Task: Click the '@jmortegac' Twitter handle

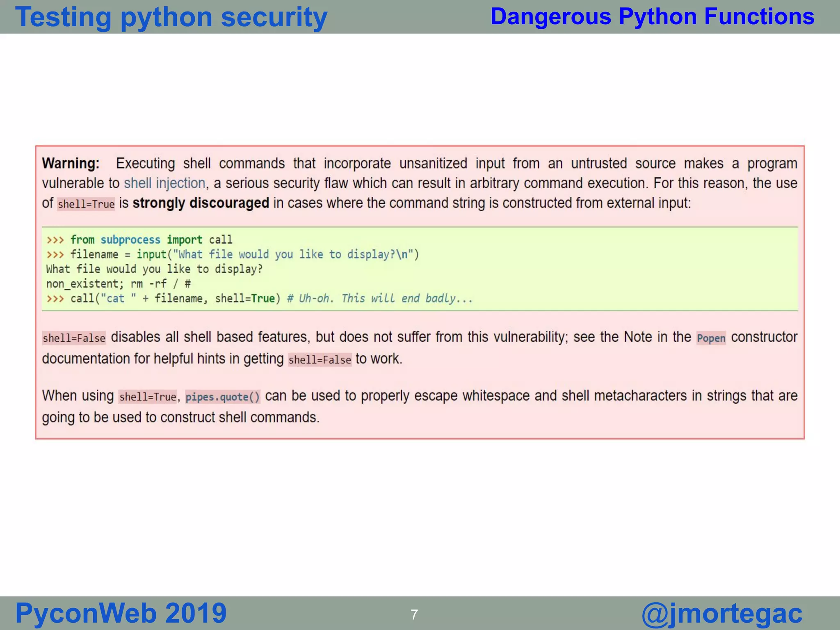Action: pyautogui.click(x=721, y=614)
